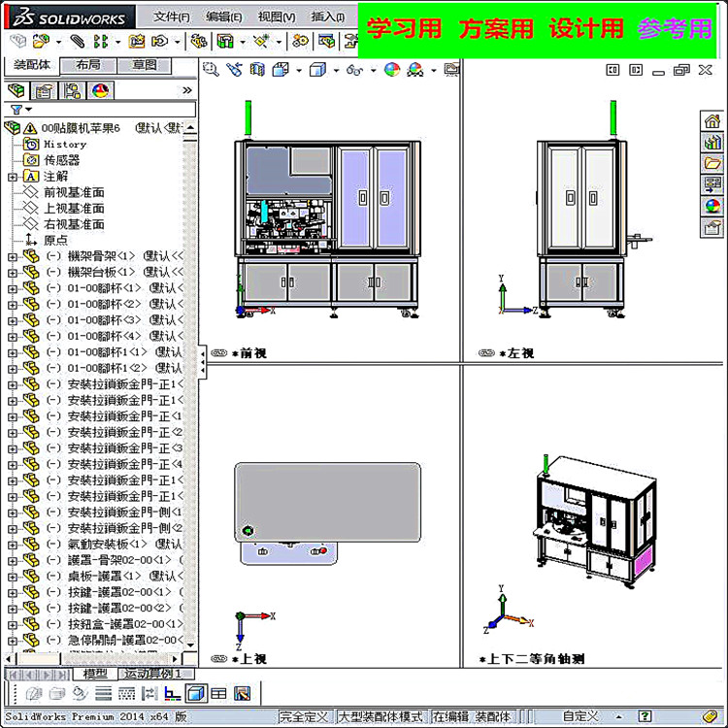Screen dimensions: 728x728
Task: Open the Custom Properties icon in task pane
Action: click(712, 227)
